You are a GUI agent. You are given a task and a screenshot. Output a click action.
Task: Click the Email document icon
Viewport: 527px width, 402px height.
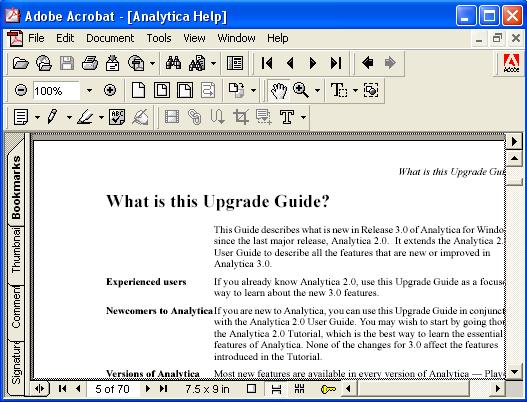click(112, 63)
